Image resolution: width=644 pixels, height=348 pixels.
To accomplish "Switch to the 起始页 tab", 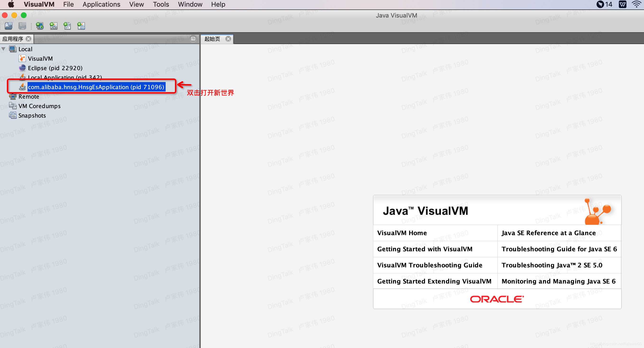I will [x=212, y=39].
